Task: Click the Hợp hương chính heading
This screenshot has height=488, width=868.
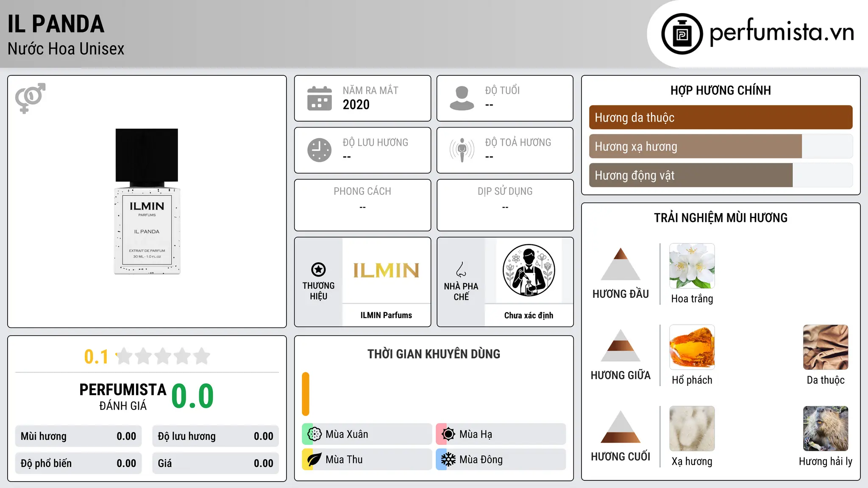Action: coord(721,90)
